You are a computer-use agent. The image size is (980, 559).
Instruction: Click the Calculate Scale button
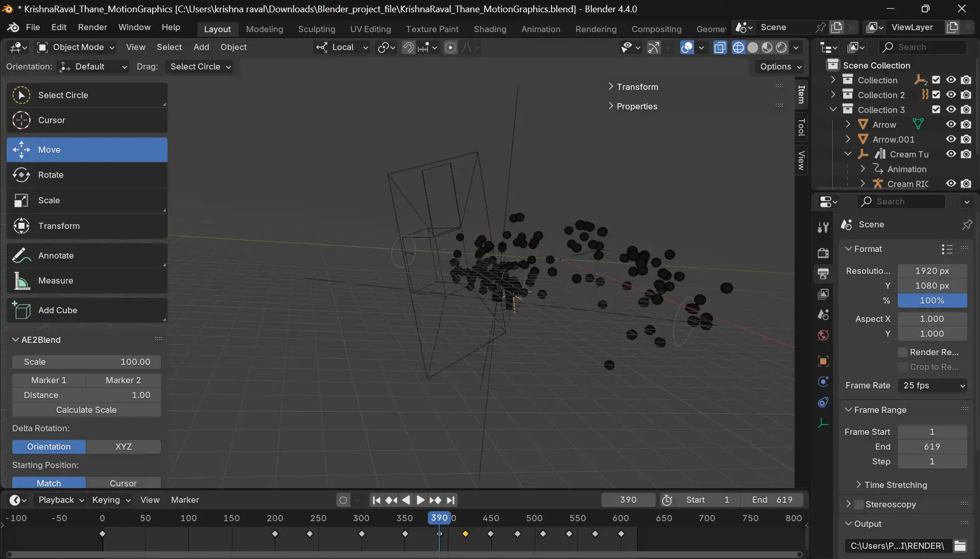(x=86, y=410)
